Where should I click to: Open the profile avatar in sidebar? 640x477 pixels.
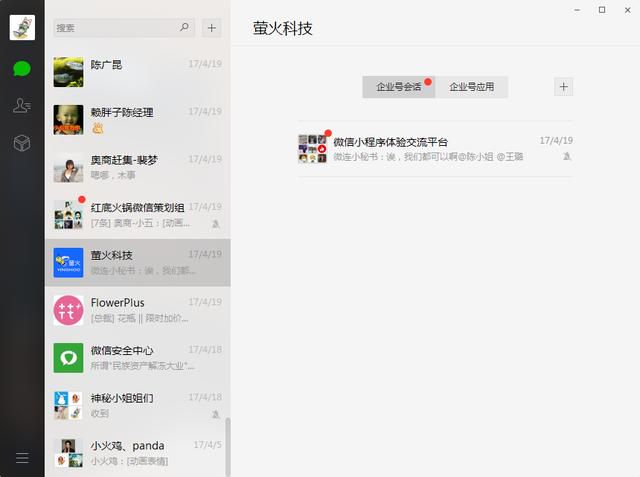tap(22, 27)
